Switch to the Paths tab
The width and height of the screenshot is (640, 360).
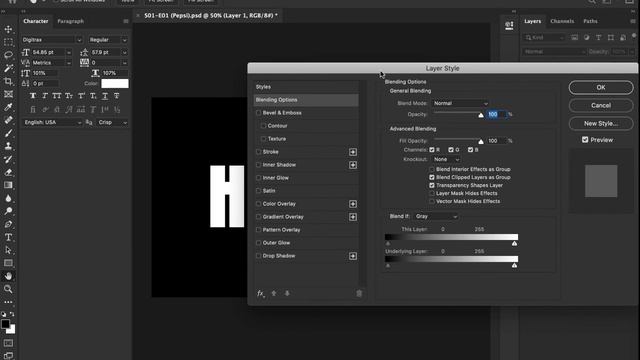click(590, 21)
